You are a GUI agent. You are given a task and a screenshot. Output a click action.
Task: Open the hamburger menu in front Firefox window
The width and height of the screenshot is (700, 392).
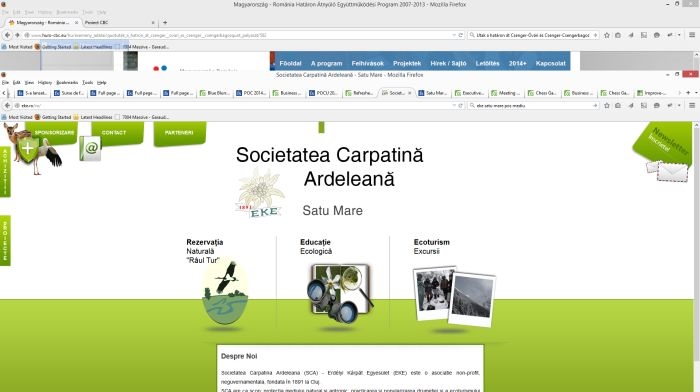tap(692, 106)
